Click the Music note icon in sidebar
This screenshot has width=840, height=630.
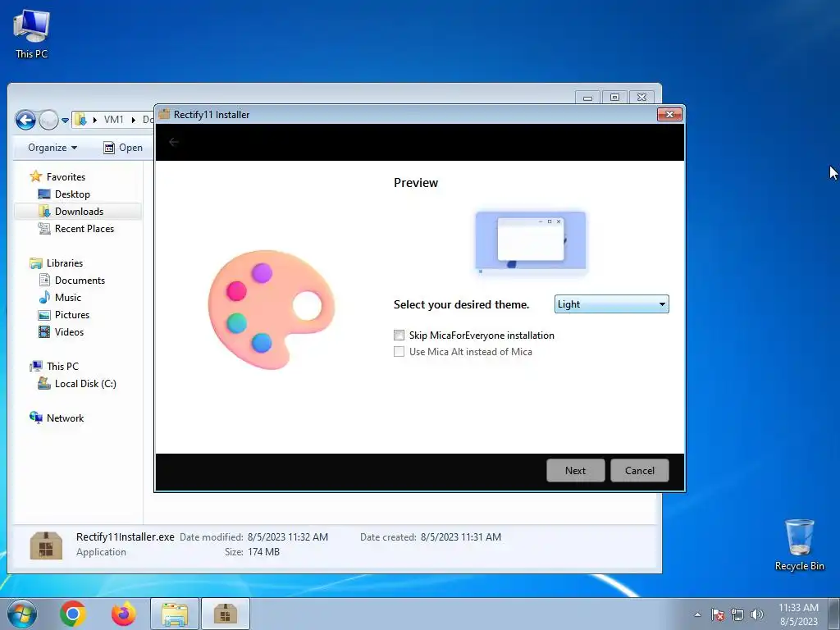(x=44, y=297)
